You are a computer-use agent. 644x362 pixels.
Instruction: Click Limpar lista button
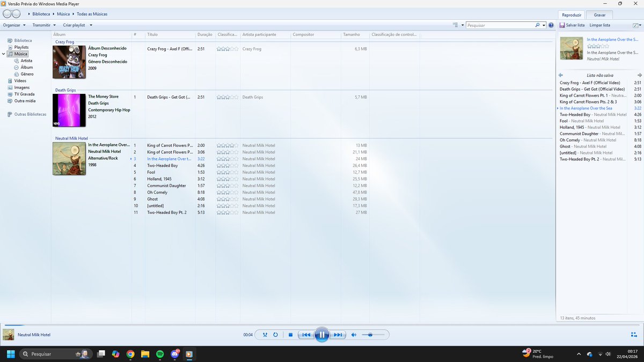coord(599,25)
